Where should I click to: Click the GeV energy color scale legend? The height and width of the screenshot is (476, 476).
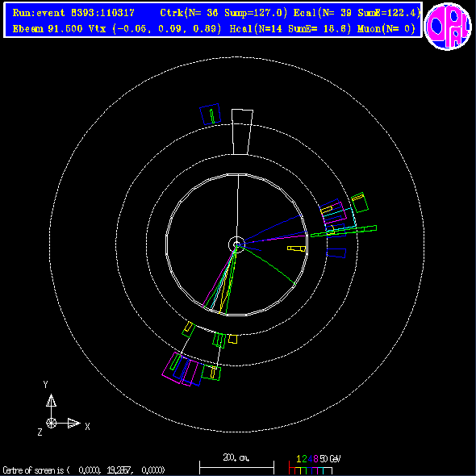(x=315, y=464)
